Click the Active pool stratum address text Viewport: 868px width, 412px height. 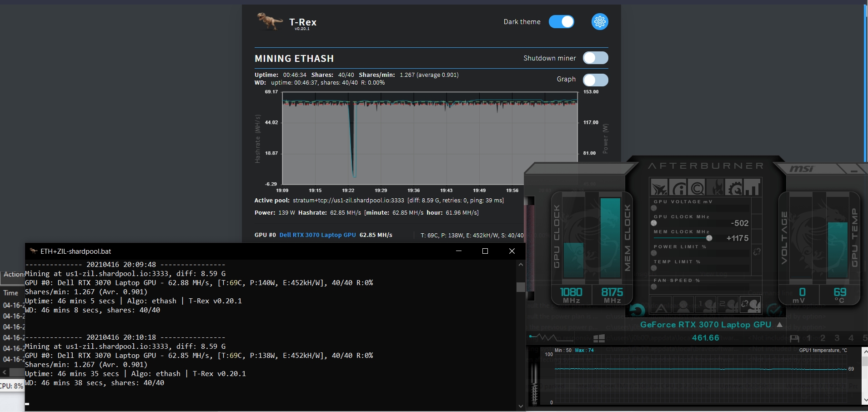(348, 200)
